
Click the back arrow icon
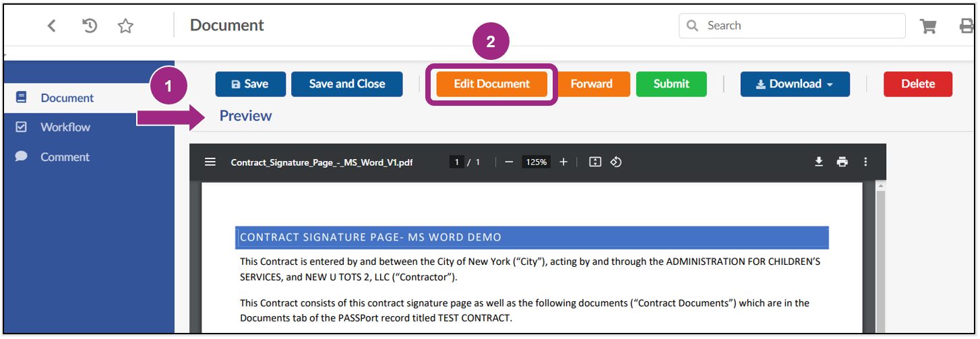[51, 26]
